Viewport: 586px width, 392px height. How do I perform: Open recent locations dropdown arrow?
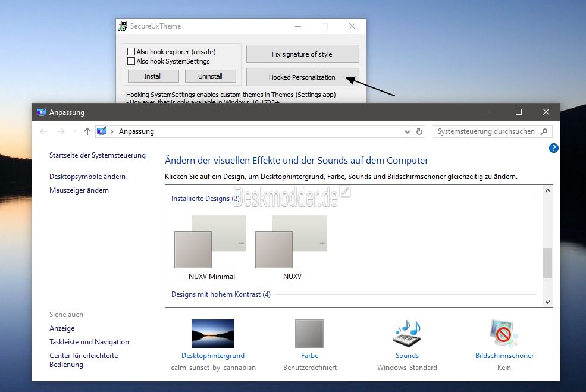pyautogui.click(x=75, y=131)
